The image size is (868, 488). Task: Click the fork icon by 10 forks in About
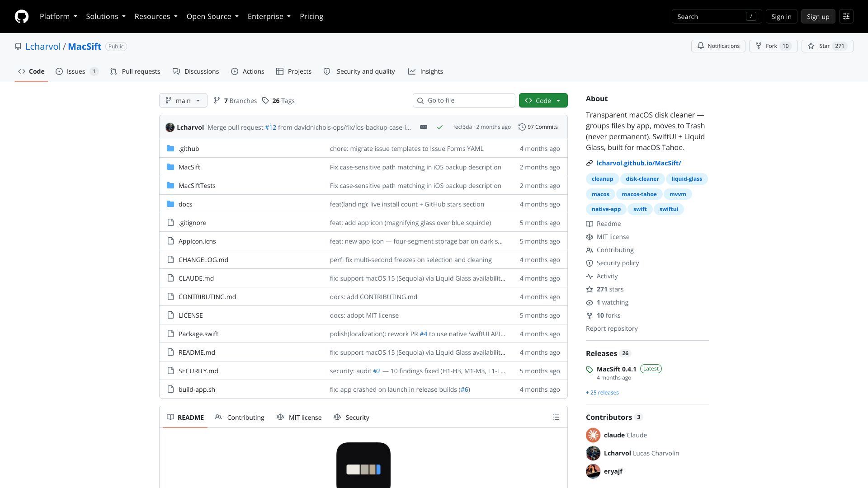[x=590, y=315]
